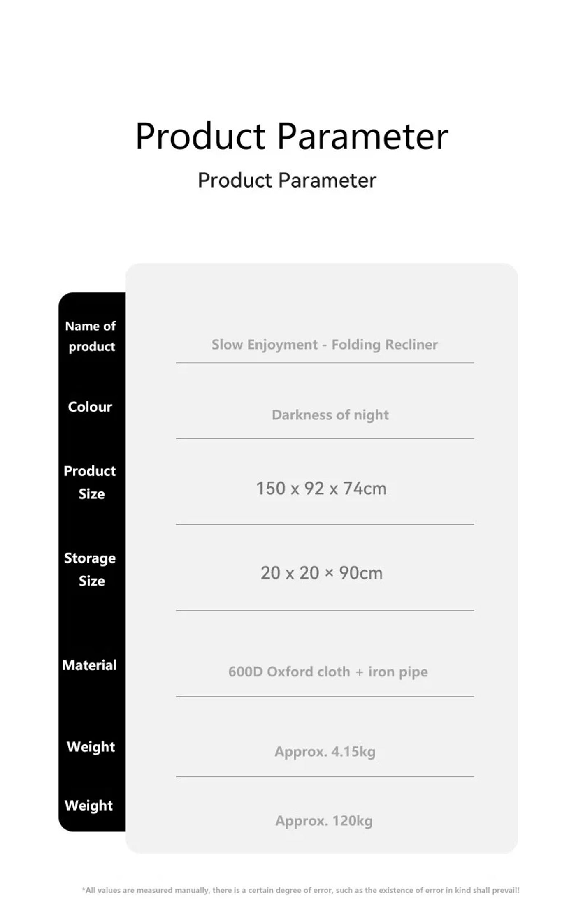Click the Approx. 120kg load value

[324, 820]
